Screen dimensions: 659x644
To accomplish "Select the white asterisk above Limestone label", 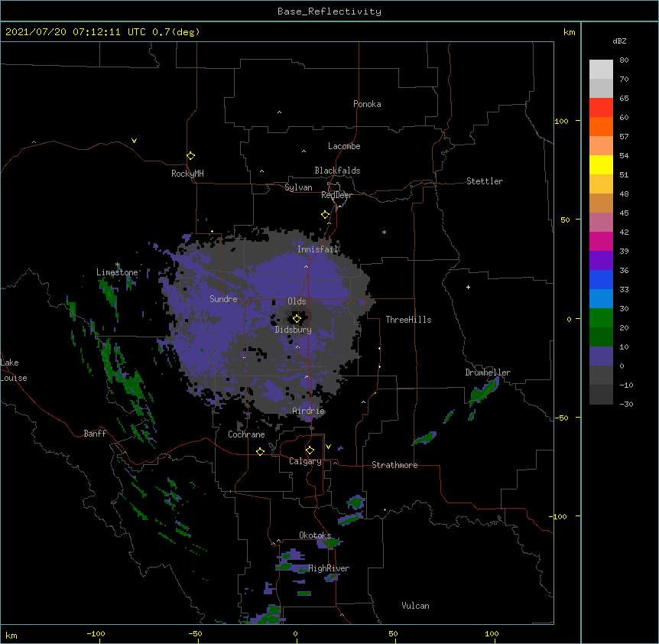I will coord(118,265).
